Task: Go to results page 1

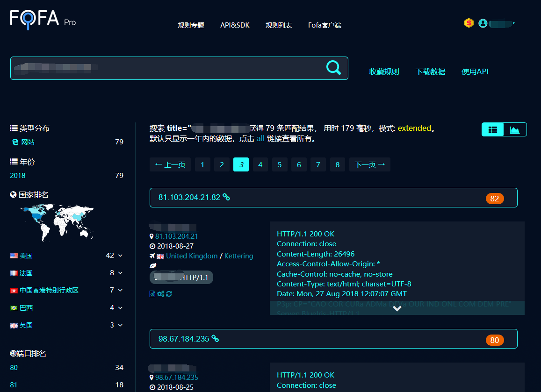Action: click(x=202, y=164)
